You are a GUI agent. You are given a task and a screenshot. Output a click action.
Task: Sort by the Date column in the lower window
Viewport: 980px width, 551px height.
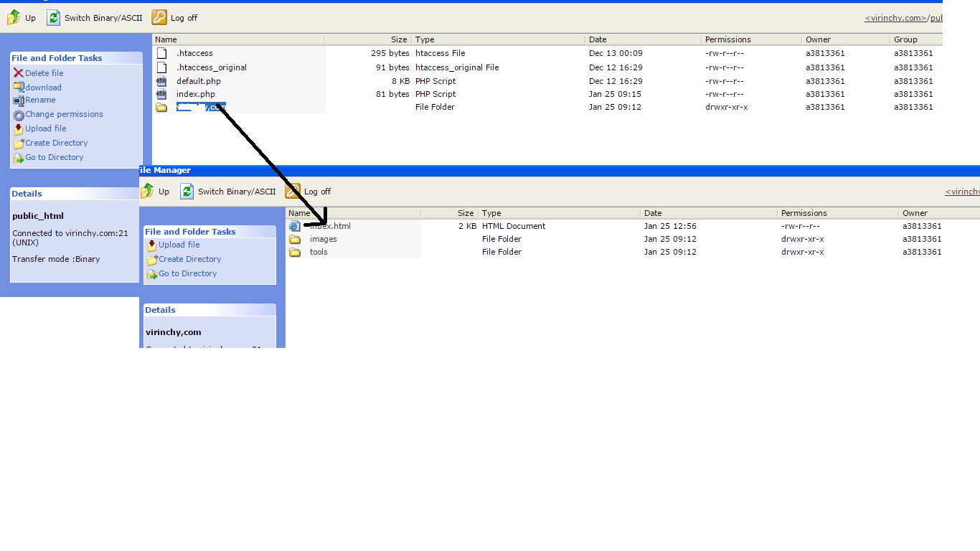click(x=653, y=213)
